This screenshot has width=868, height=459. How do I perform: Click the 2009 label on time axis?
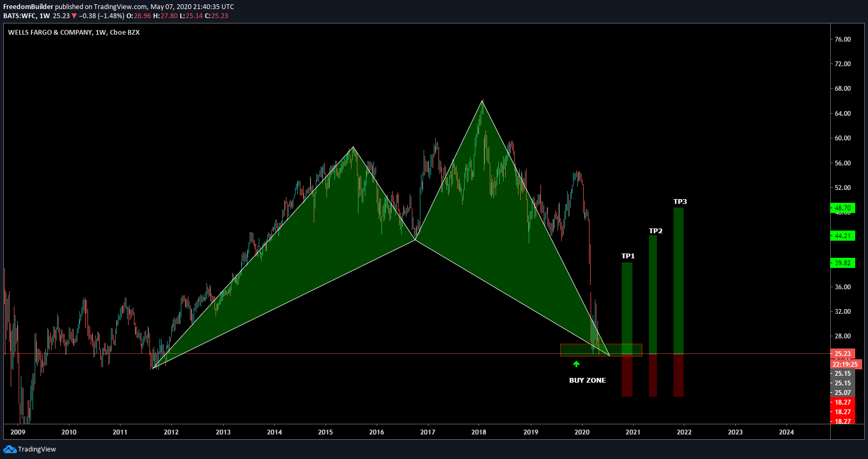(x=18, y=432)
